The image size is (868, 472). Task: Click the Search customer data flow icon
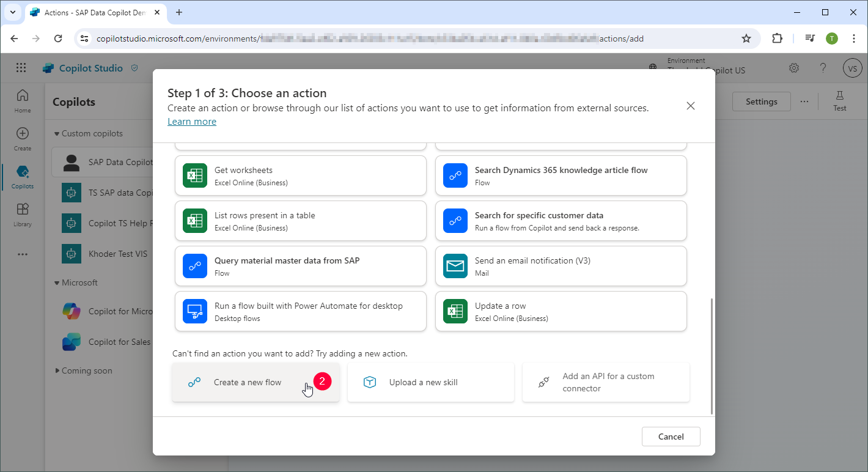tap(455, 221)
